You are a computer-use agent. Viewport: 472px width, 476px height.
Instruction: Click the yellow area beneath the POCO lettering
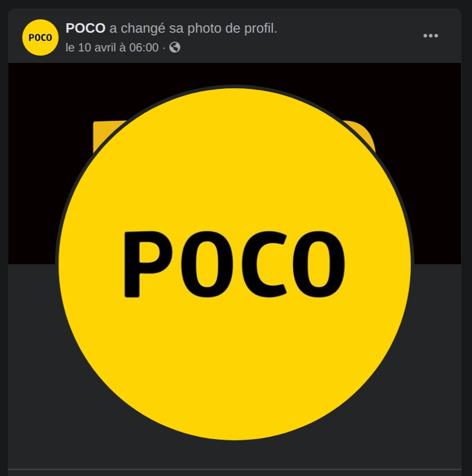tap(234, 364)
